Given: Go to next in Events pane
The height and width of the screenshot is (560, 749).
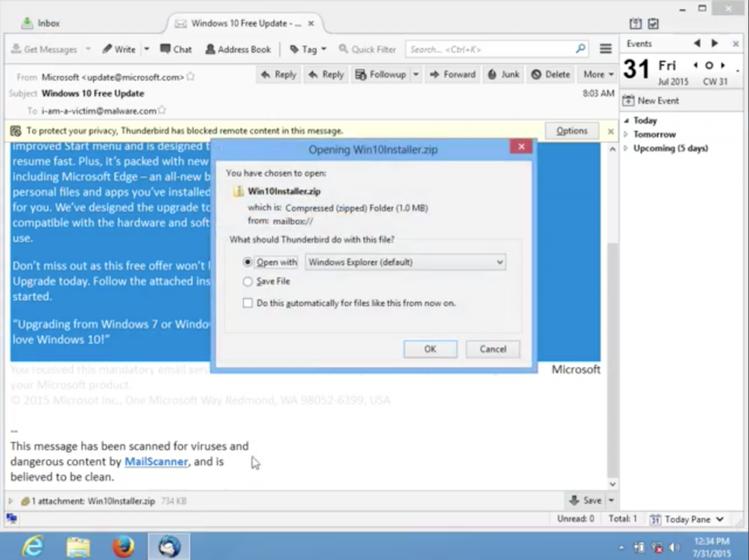Looking at the screenshot, I should (715, 43).
